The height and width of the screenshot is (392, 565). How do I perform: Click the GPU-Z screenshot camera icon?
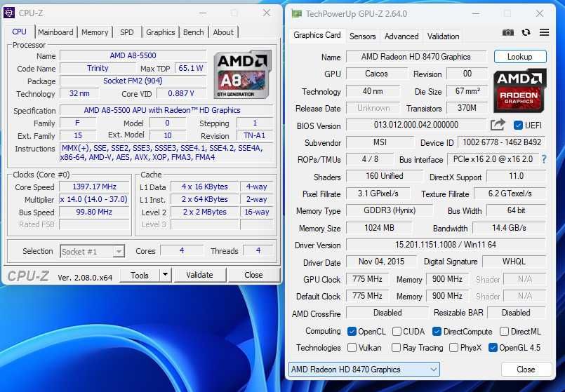click(x=508, y=33)
